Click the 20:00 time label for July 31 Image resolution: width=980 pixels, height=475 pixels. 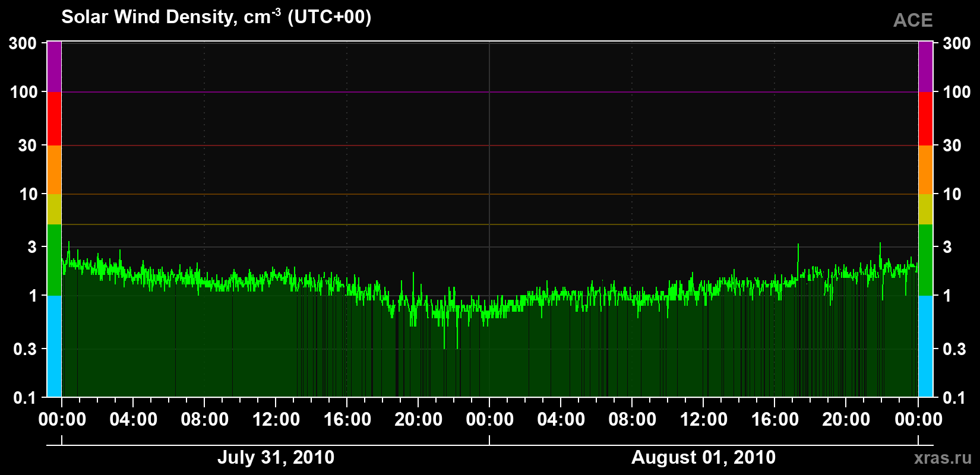418,420
